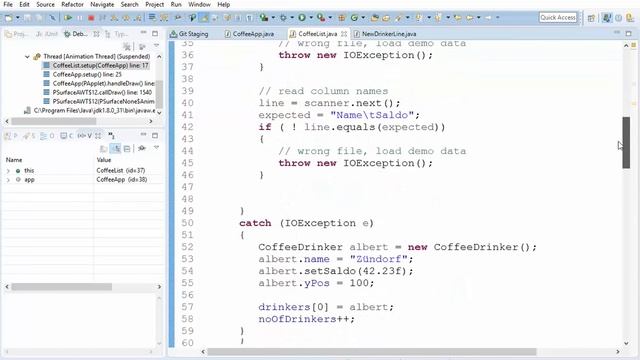Viewport: 640px width, 360px height.
Task: Click the Use Step Filters toolbar icon
Action: pos(164,18)
